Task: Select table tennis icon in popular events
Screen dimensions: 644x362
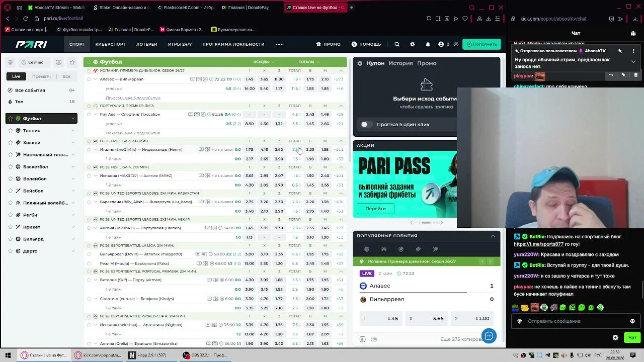Action: (435, 249)
